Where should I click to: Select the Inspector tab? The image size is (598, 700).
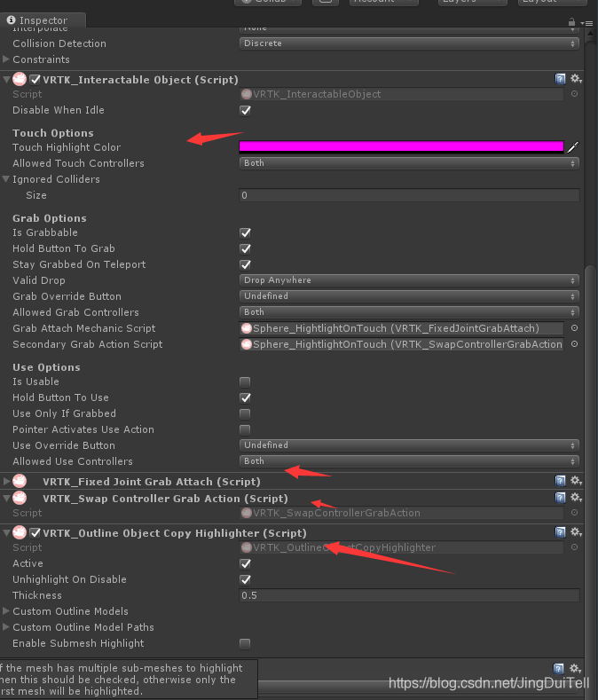point(43,20)
